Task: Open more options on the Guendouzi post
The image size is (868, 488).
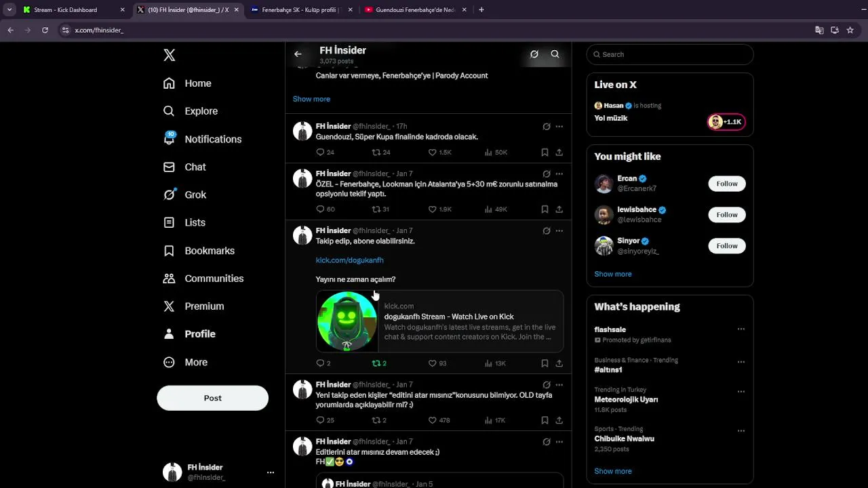Action: [559, 127]
